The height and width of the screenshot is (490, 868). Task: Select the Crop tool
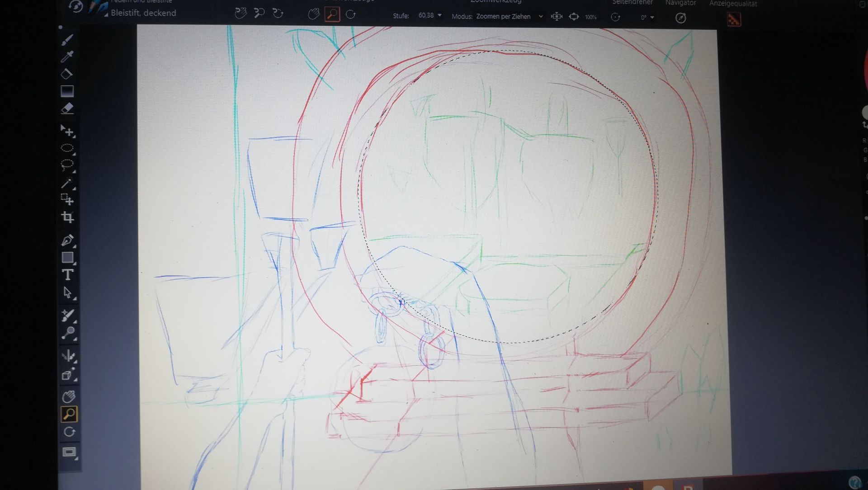pyautogui.click(x=67, y=217)
